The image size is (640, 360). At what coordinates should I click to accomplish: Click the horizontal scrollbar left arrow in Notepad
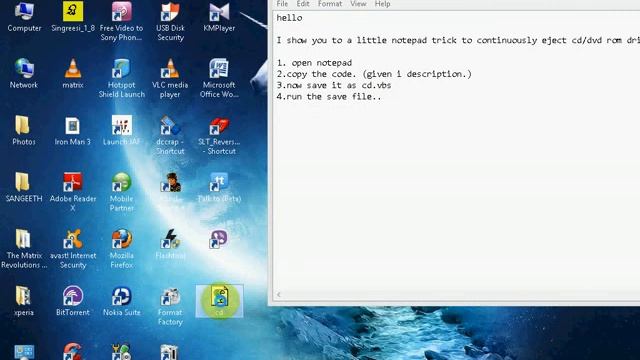coord(279,295)
